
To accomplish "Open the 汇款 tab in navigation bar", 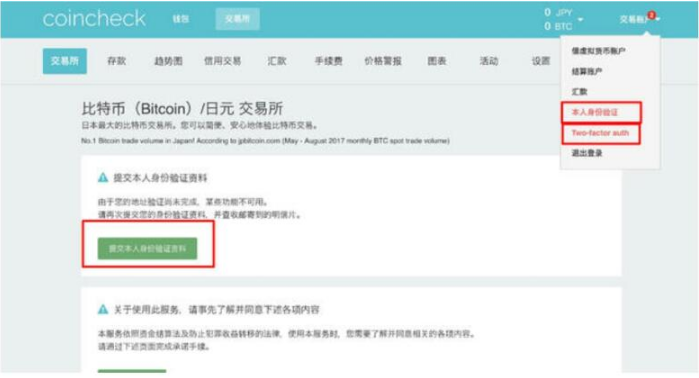I will click(x=276, y=61).
